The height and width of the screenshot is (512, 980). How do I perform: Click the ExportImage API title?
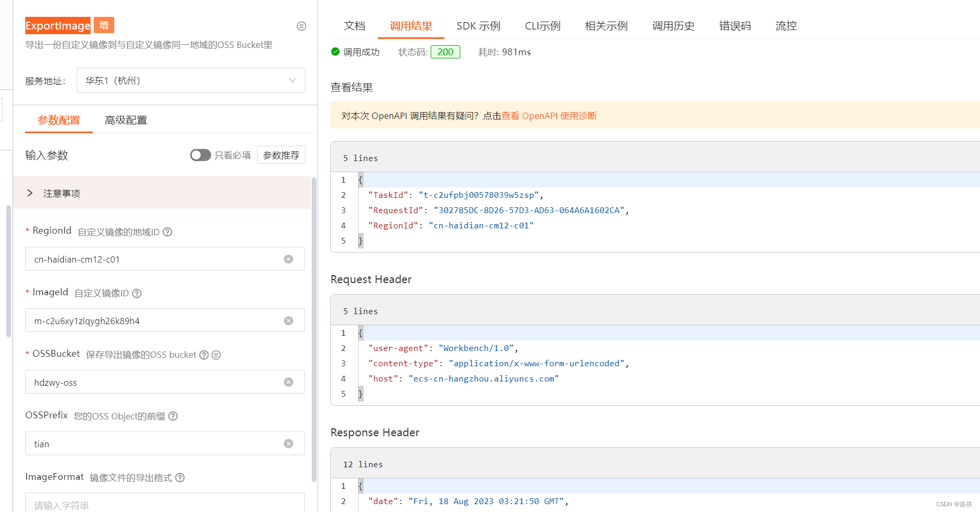click(58, 25)
